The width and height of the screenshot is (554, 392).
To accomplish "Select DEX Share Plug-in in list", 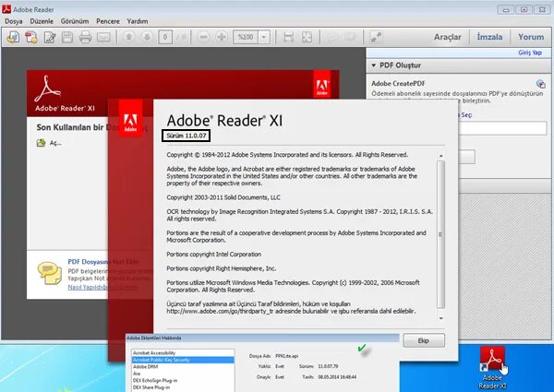I will click(x=183, y=387).
